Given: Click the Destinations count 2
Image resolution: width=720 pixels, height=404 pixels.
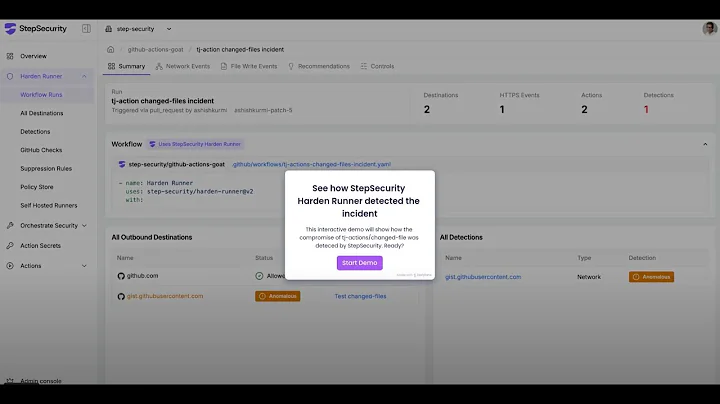Looking at the screenshot, I should pyautogui.click(x=427, y=110).
